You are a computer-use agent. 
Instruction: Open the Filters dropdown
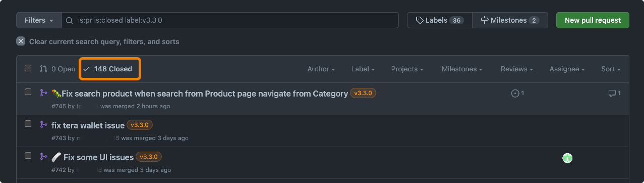39,20
